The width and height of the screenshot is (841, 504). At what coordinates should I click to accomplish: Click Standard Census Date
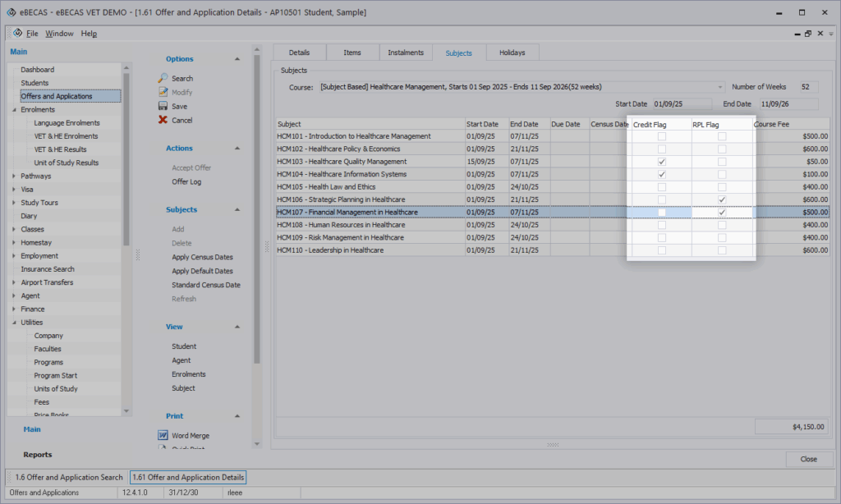(206, 285)
